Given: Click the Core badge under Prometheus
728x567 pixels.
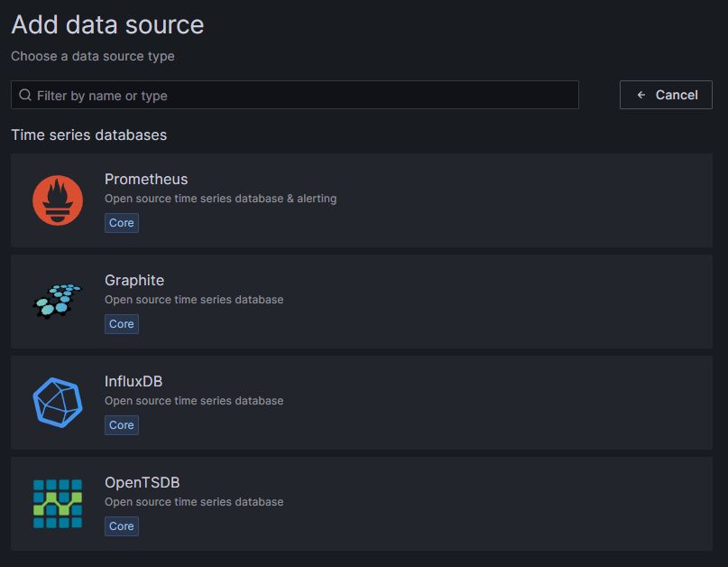Looking at the screenshot, I should tap(121, 222).
